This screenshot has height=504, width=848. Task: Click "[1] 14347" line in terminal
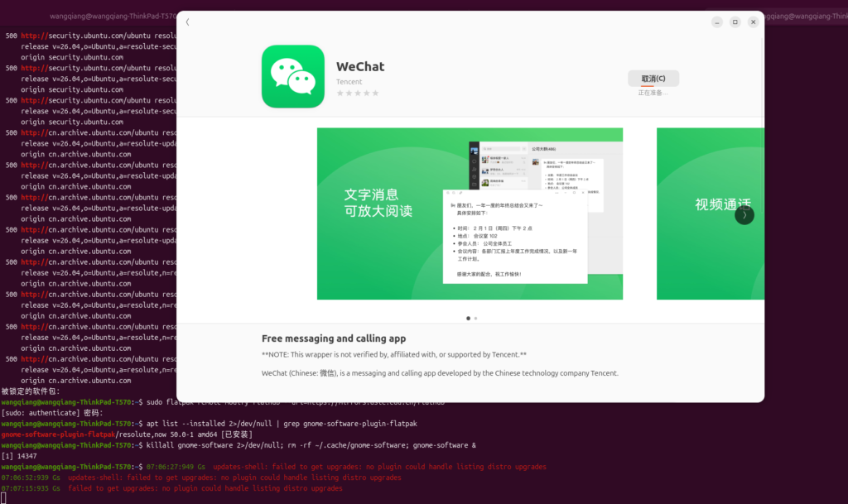point(19,456)
